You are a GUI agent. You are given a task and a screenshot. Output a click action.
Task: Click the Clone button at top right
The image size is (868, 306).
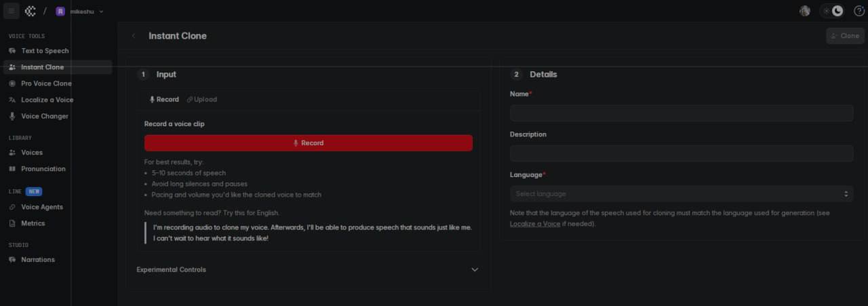pos(844,36)
